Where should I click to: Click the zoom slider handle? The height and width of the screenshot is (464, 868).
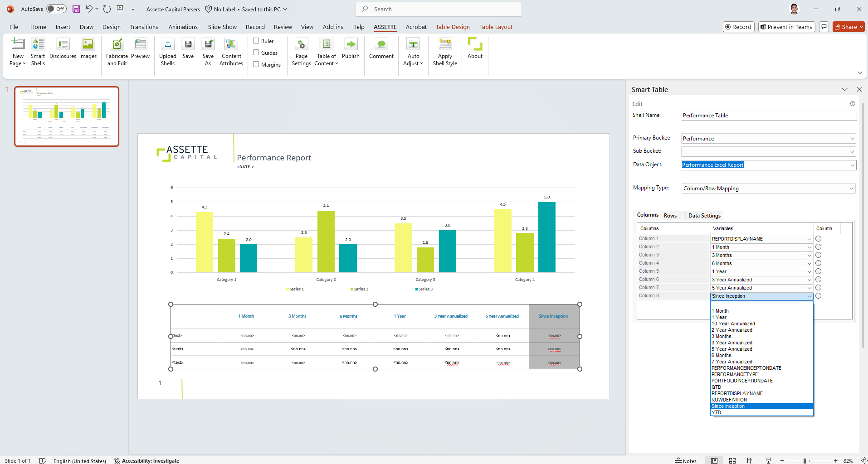(x=805, y=460)
